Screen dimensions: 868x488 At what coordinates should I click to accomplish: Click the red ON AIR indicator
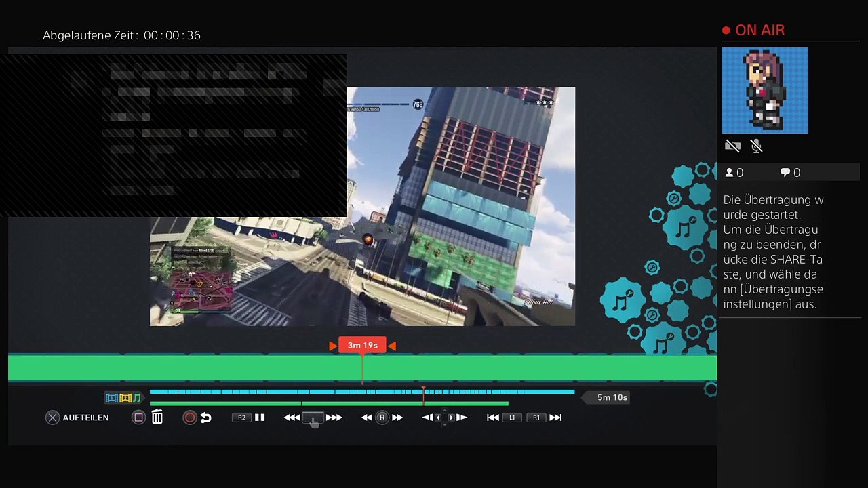coord(753,30)
